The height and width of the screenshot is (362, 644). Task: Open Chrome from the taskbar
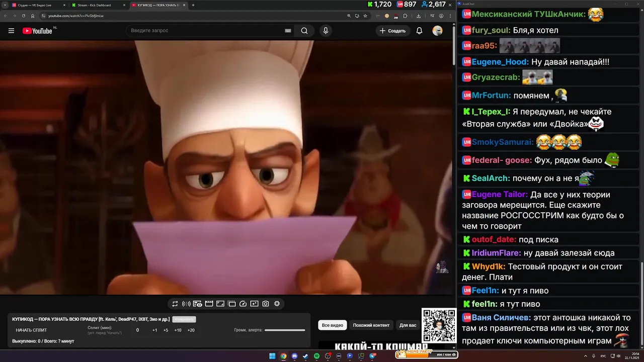click(x=283, y=356)
